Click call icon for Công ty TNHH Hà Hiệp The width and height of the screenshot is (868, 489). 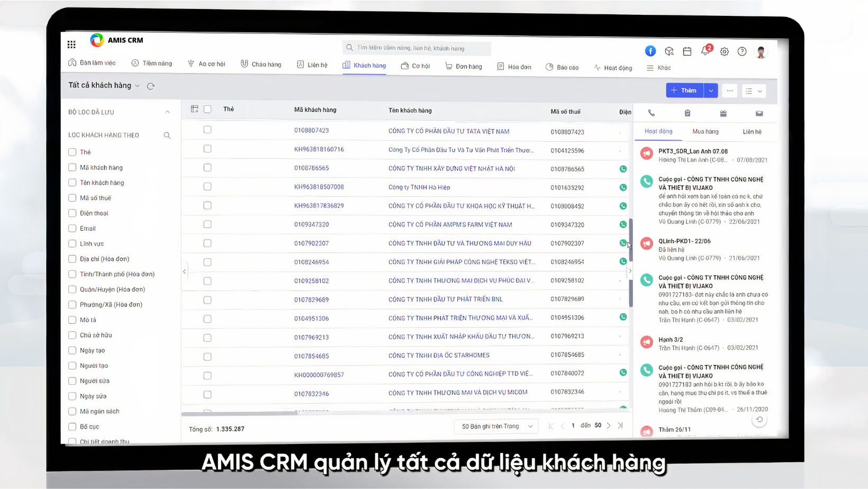pyautogui.click(x=623, y=187)
